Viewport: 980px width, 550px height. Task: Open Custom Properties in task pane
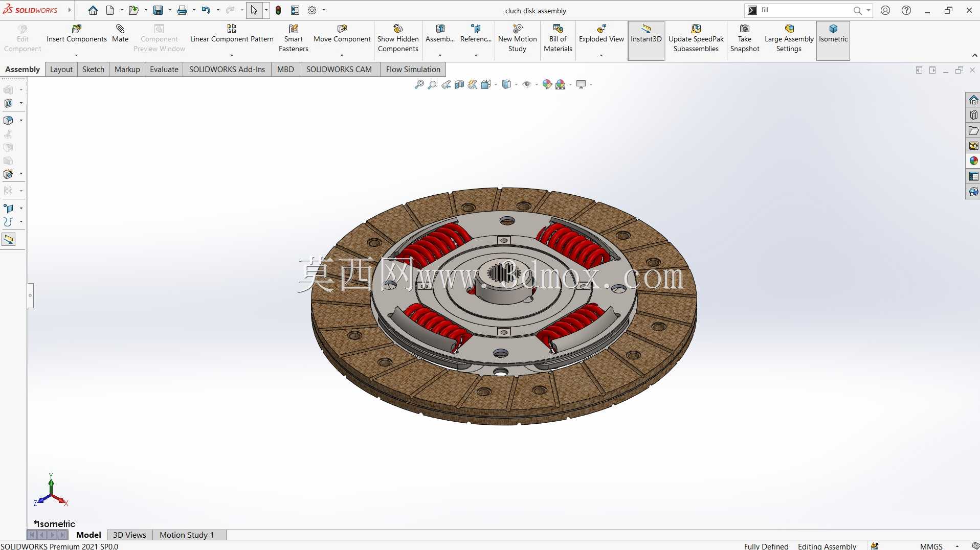(973, 176)
